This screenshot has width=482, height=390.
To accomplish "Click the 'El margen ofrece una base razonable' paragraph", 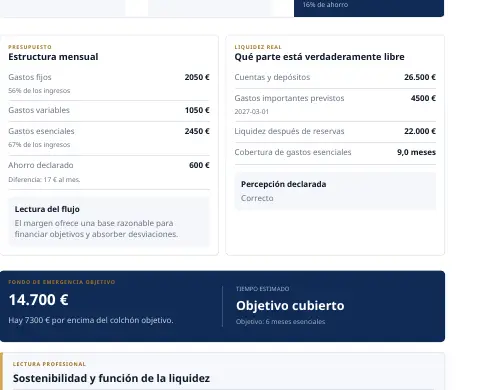I will pyautogui.click(x=96, y=229).
